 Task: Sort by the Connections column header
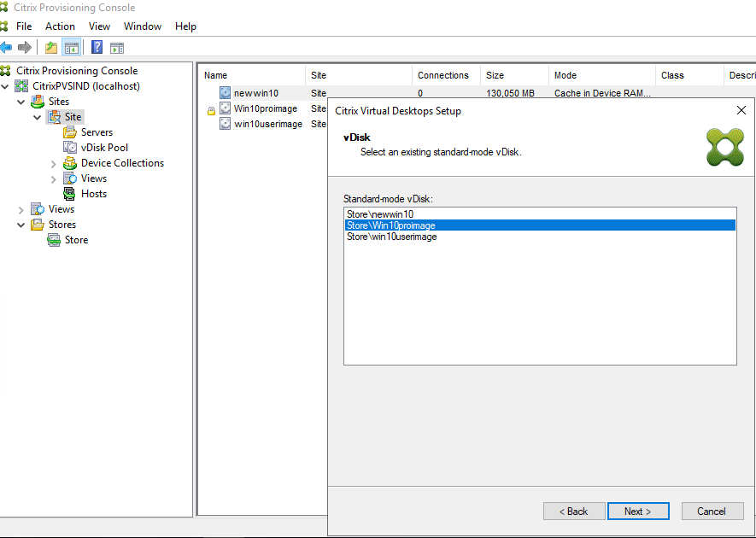[447, 75]
